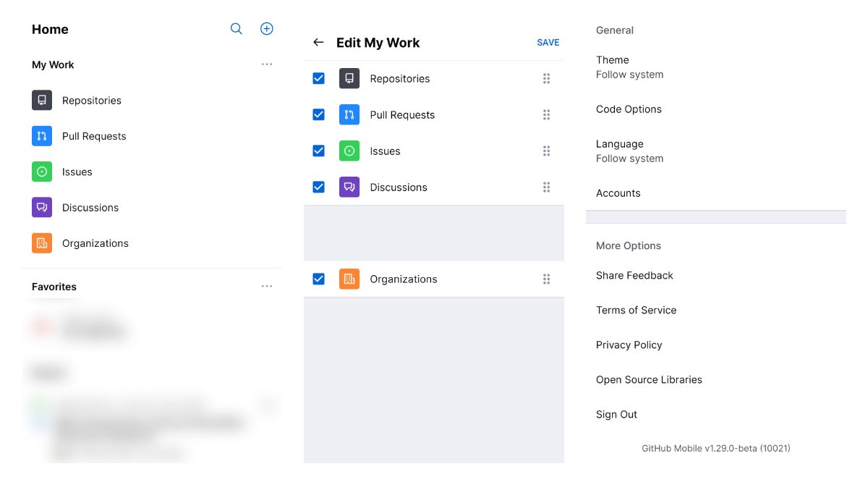Click Pull Requests icon in Edit My Work
The height and width of the screenshot is (485, 868).
click(x=349, y=114)
